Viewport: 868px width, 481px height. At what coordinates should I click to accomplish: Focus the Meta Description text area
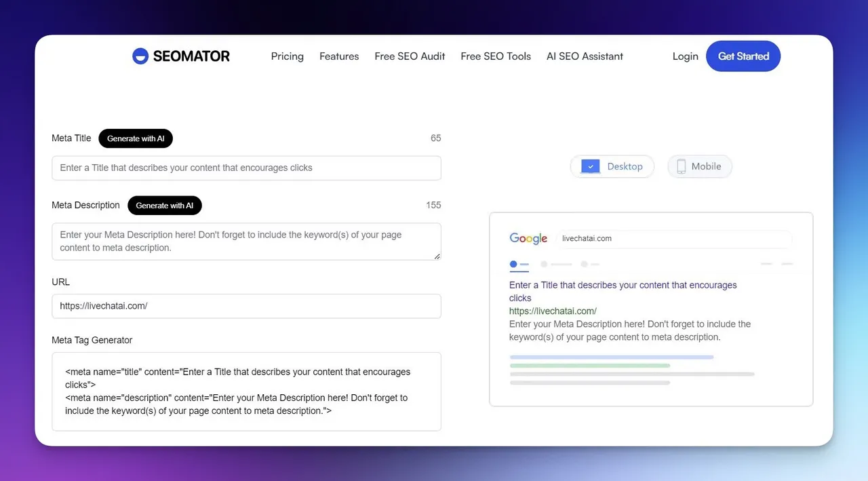coord(246,242)
